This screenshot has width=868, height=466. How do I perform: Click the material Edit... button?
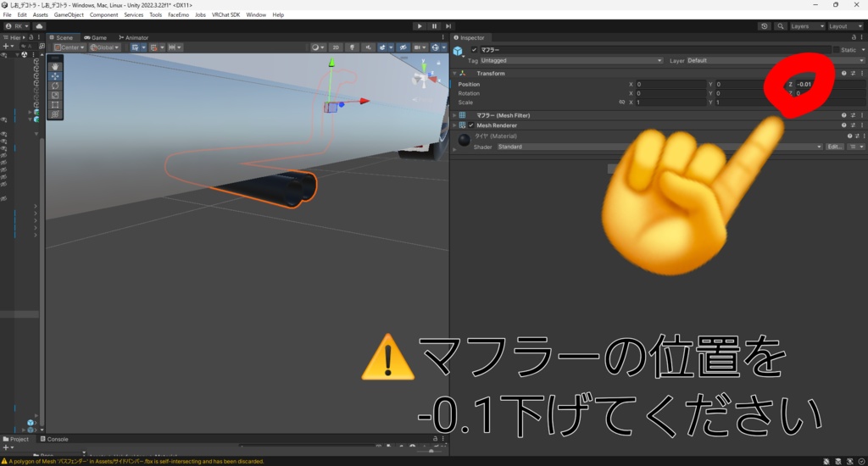(835, 147)
